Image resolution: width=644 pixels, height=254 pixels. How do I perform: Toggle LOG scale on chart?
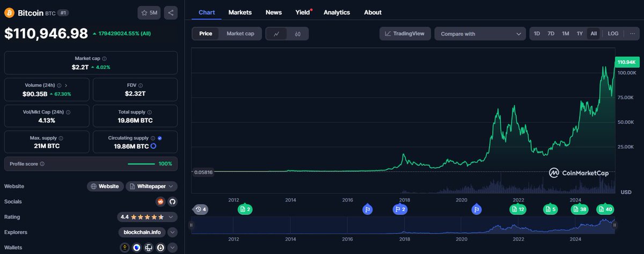point(613,33)
